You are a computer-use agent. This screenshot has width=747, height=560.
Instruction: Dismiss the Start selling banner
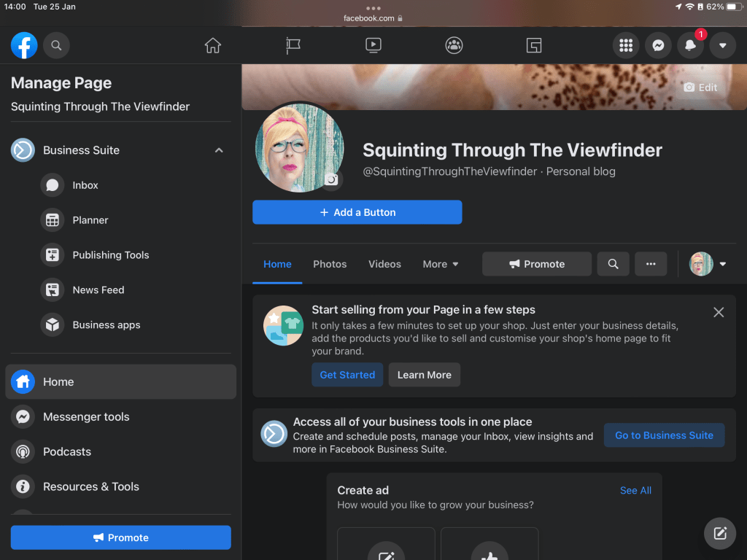[719, 312]
